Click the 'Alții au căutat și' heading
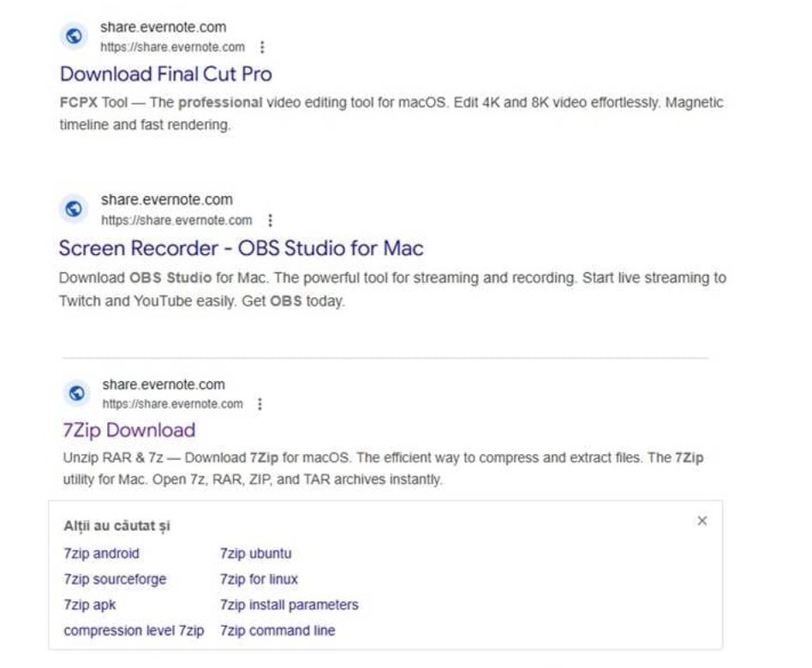The width and height of the screenshot is (812, 668). [x=117, y=526]
